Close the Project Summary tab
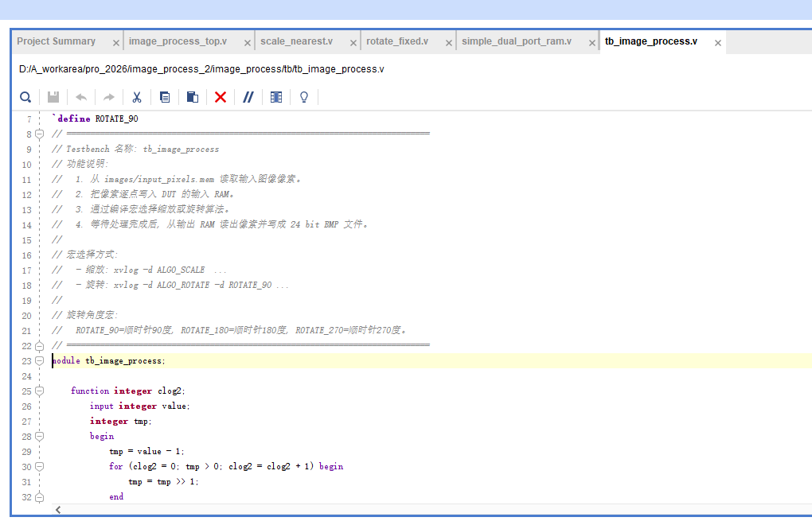812x525 pixels. tap(116, 43)
